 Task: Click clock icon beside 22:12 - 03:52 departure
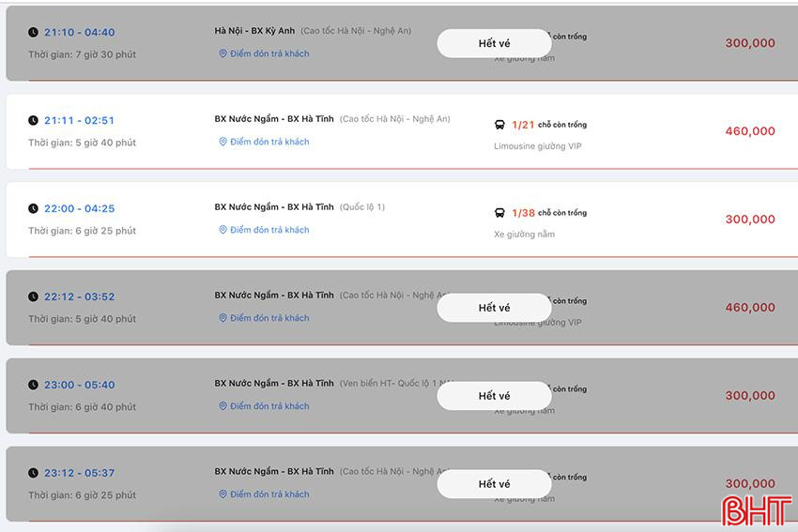click(x=34, y=296)
